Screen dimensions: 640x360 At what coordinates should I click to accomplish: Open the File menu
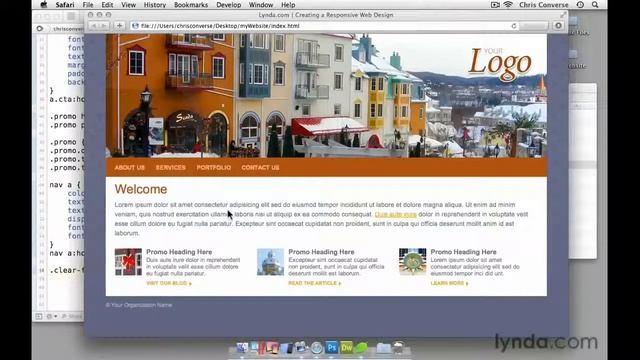tap(88, 5)
